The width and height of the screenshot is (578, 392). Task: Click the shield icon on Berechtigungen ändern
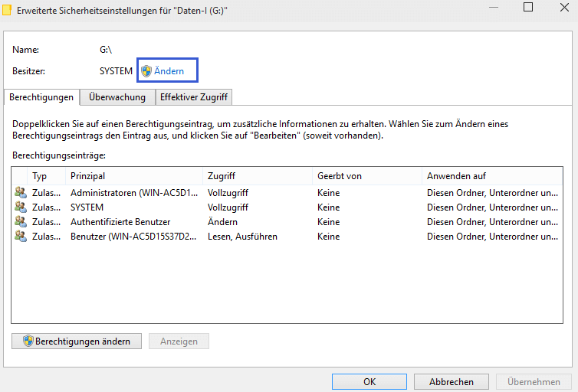(x=28, y=341)
